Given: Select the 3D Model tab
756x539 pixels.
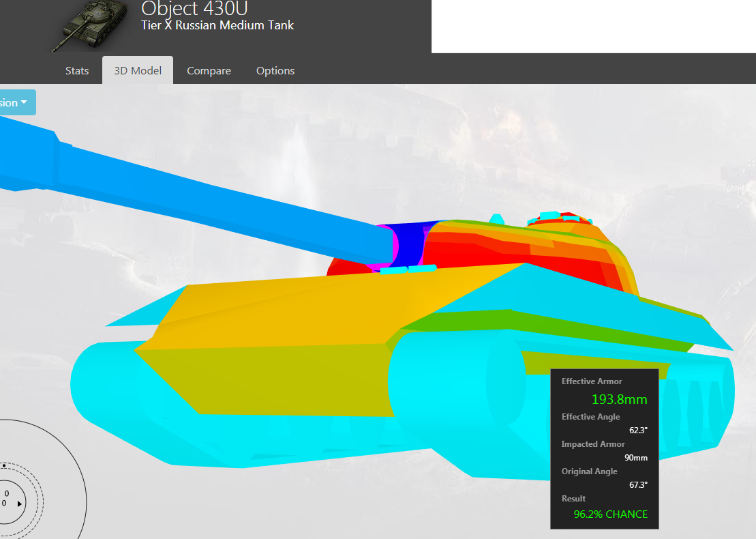Looking at the screenshot, I should 138,70.
